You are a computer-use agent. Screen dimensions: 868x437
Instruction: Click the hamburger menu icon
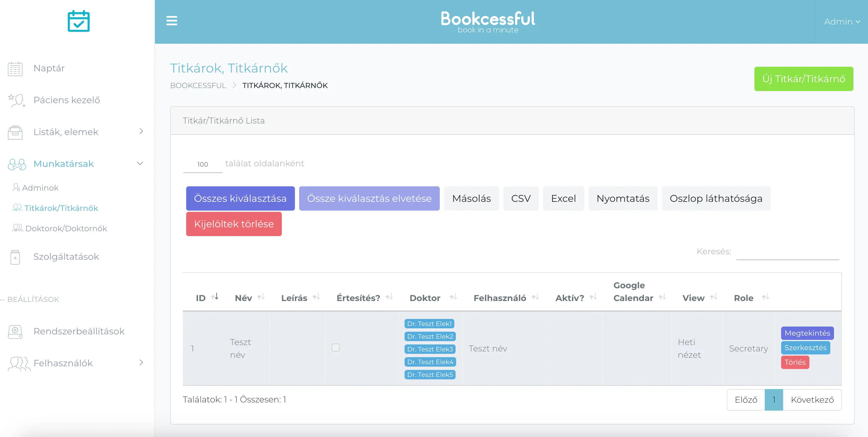pos(172,21)
